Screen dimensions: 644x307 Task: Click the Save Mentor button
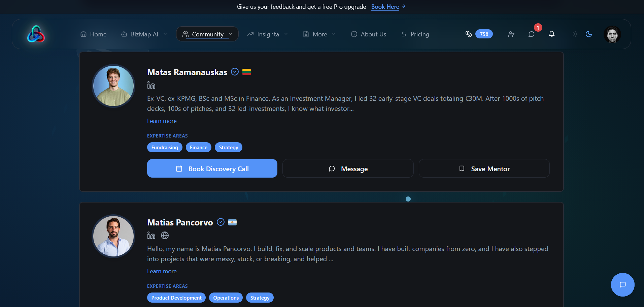click(x=484, y=168)
